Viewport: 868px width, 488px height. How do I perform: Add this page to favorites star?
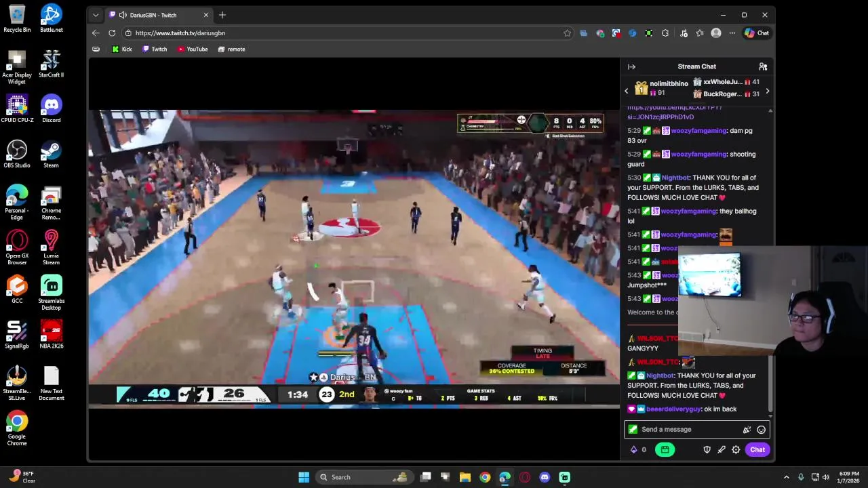[x=567, y=33]
